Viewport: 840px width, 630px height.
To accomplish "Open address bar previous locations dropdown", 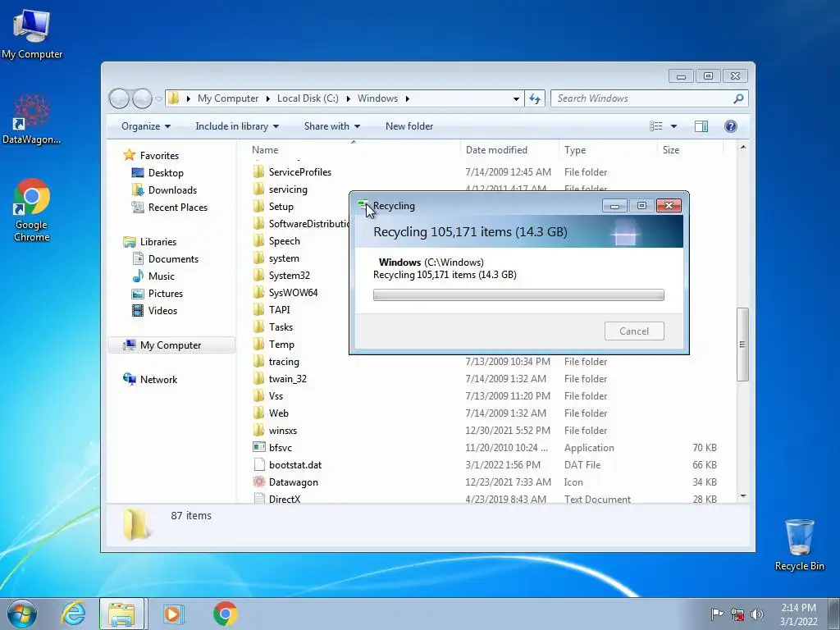I will (x=516, y=98).
